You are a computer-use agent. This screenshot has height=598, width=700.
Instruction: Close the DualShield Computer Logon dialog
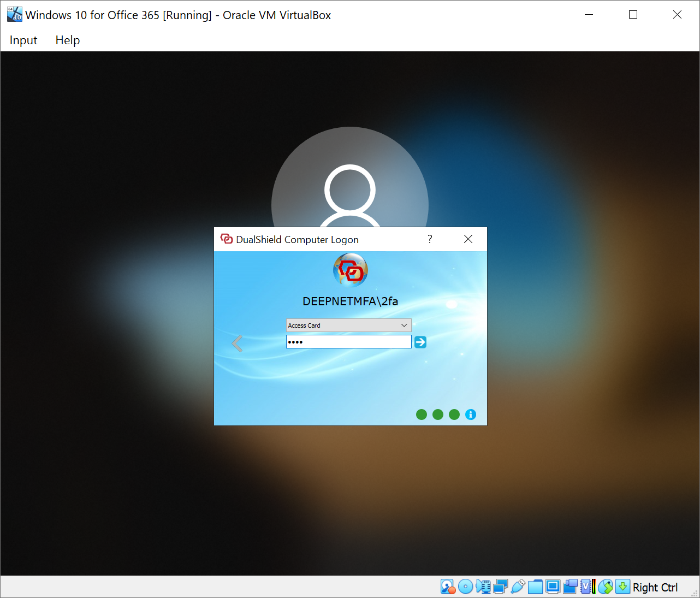click(x=468, y=239)
